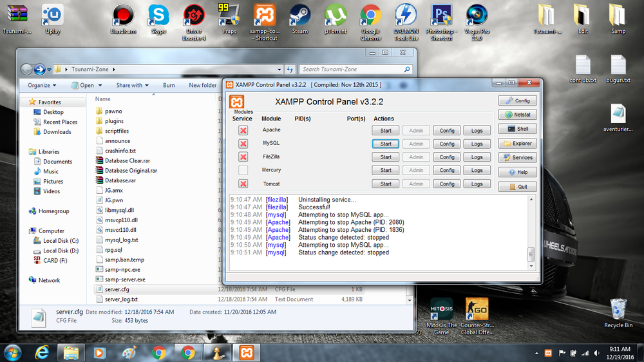The width and height of the screenshot is (644, 362).
Task: Launch Skype from the desktop
Action: 158,19
